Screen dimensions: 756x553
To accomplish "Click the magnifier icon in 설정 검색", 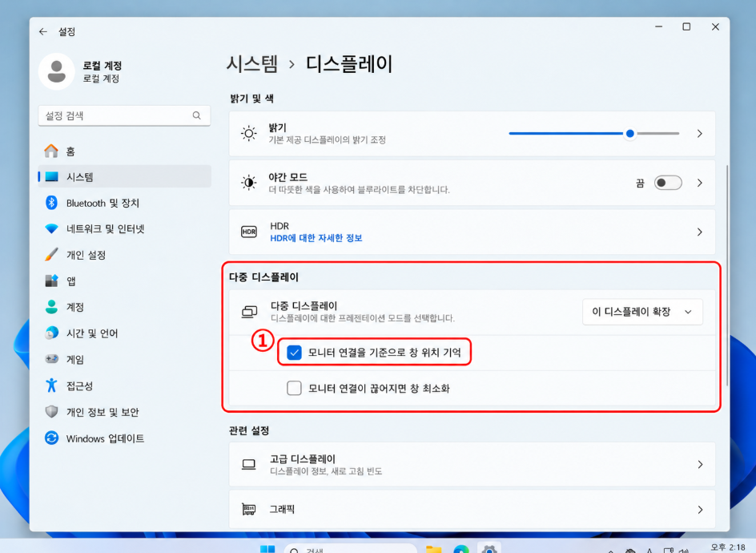I will 197,115.
